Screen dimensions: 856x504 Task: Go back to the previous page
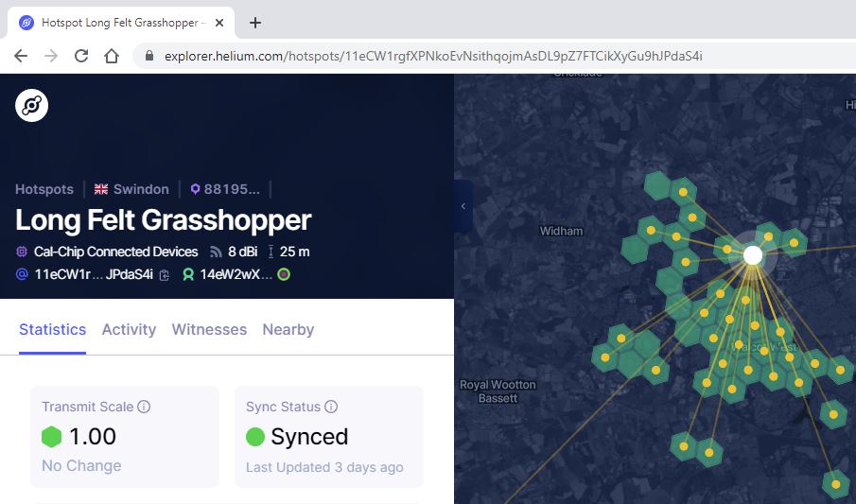tap(21, 56)
